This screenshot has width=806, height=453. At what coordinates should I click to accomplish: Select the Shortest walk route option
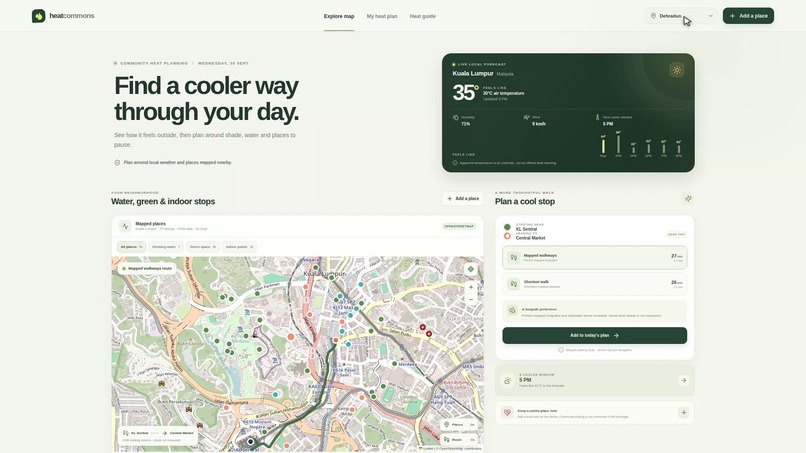pyautogui.click(x=595, y=284)
